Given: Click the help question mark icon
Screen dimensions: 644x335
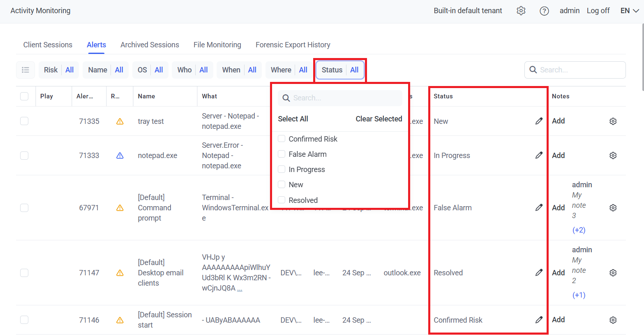Looking at the screenshot, I should pyautogui.click(x=544, y=11).
